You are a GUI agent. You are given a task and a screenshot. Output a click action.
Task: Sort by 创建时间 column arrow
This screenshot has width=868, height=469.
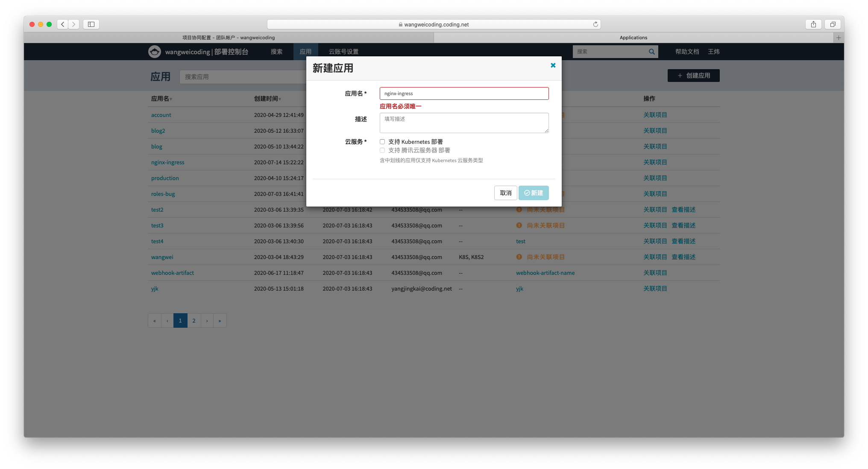pos(280,99)
